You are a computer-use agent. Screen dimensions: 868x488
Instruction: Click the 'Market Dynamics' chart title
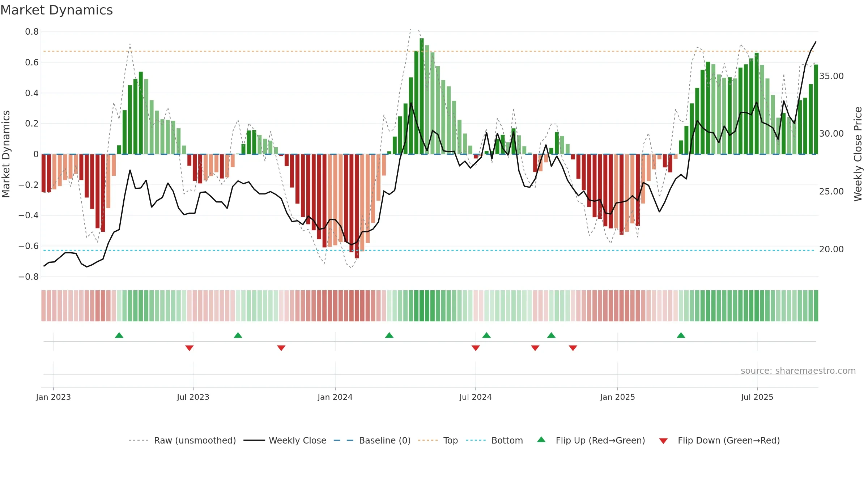(57, 10)
